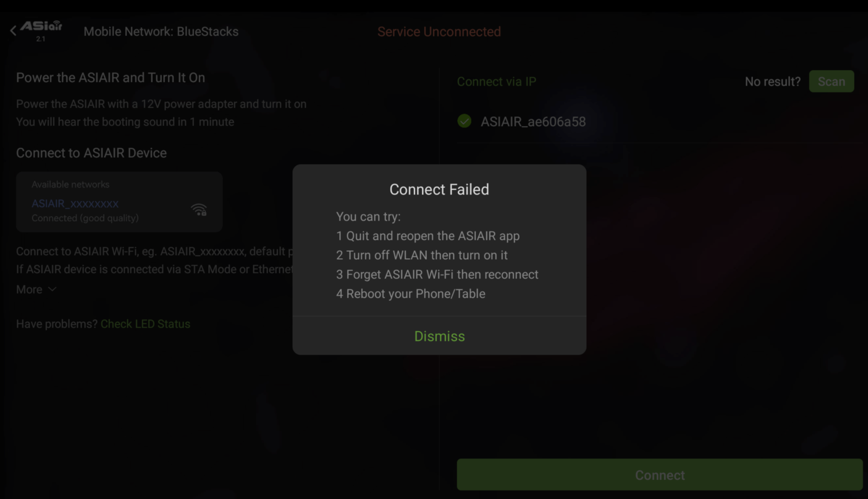Screen dimensions: 868x499
Task: Dismiss the Connect Failed dialog
Action: click(x=439, y=336)
